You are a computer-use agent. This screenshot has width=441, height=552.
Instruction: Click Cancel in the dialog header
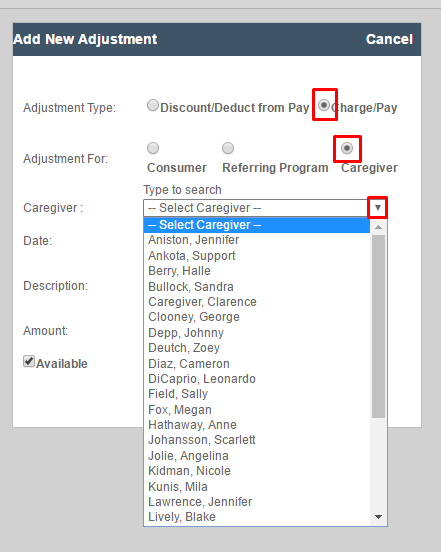(389, 39)
